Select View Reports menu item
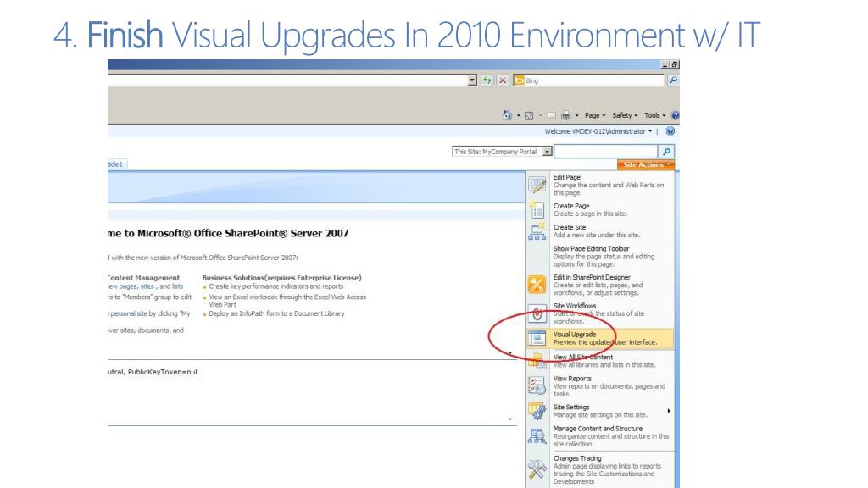The width and height of the screenshot is (868, 488). pos(599,385)
